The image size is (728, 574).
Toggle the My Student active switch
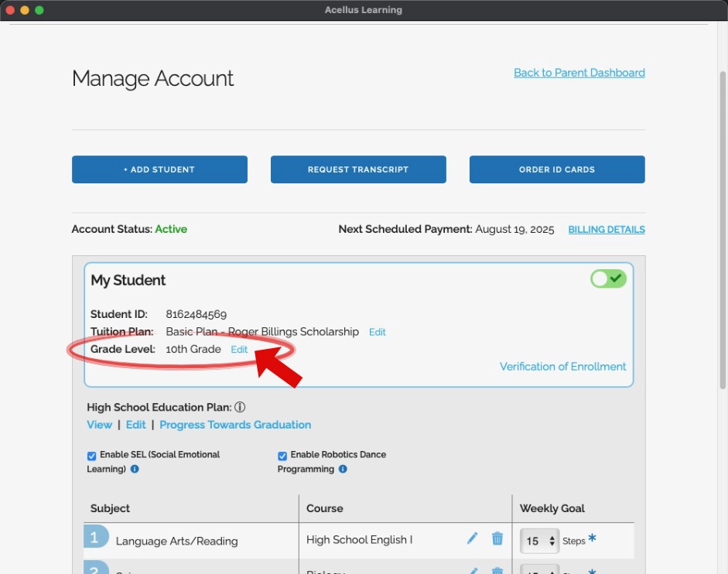point(608,278)
